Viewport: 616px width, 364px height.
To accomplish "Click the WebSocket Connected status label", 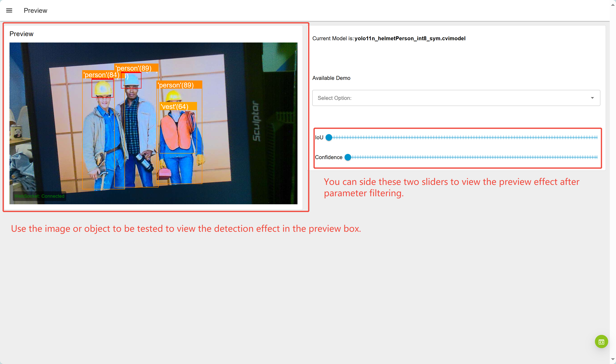I will (x=39, y=196).
